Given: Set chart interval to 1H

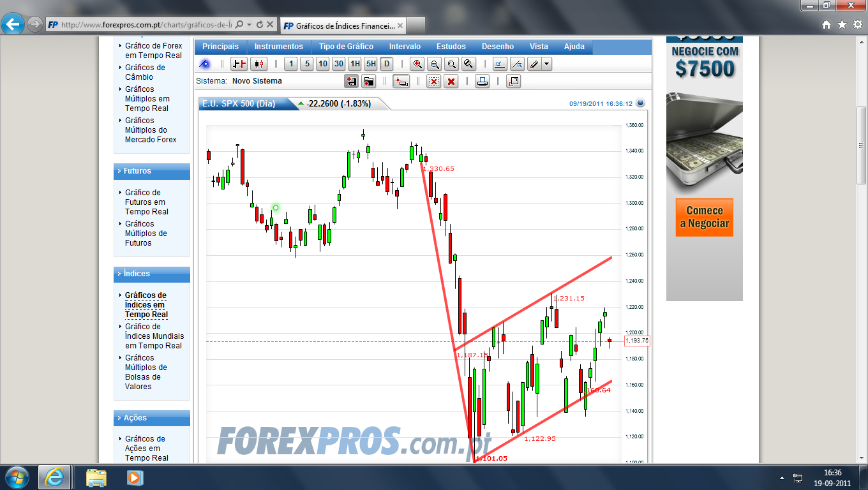Looking at the screenshot, I should [x=355, y=64].
